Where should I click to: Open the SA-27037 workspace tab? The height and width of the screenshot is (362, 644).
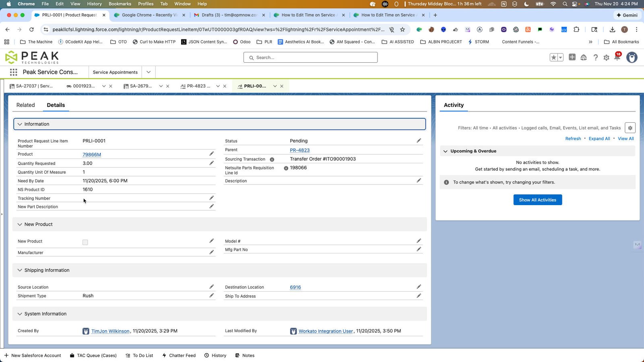pyautogui.click(x=32, y=86)
